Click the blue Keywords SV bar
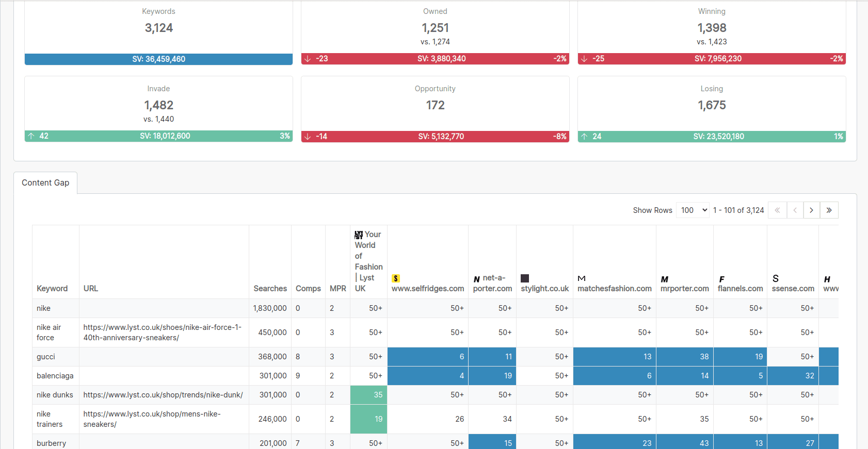The height and width of the screenshot is (449, 868). pyautogui.click(x=158, y=59)
